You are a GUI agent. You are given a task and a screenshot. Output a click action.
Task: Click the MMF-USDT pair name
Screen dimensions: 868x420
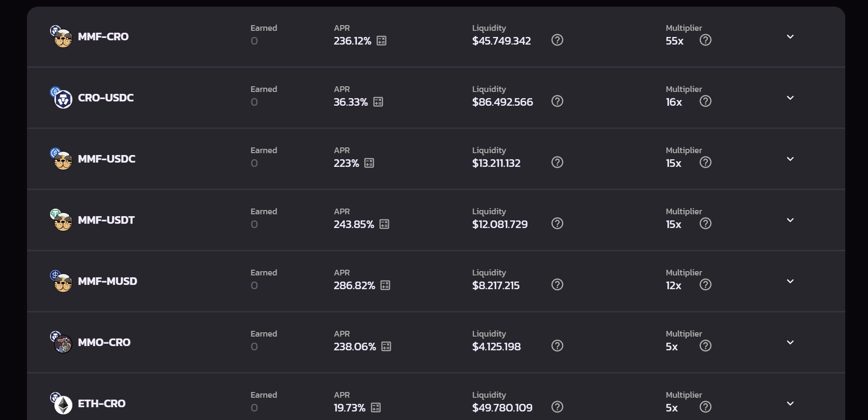tap(106, 220)
